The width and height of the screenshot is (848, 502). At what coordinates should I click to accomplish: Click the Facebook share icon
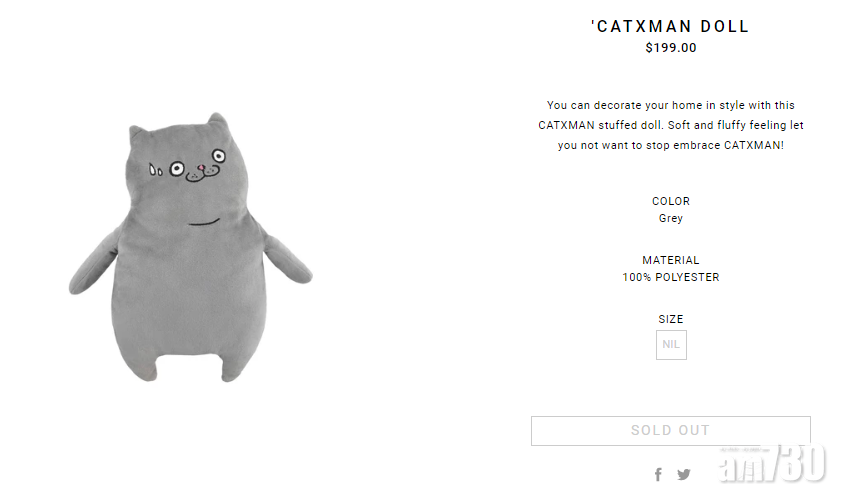658,475
